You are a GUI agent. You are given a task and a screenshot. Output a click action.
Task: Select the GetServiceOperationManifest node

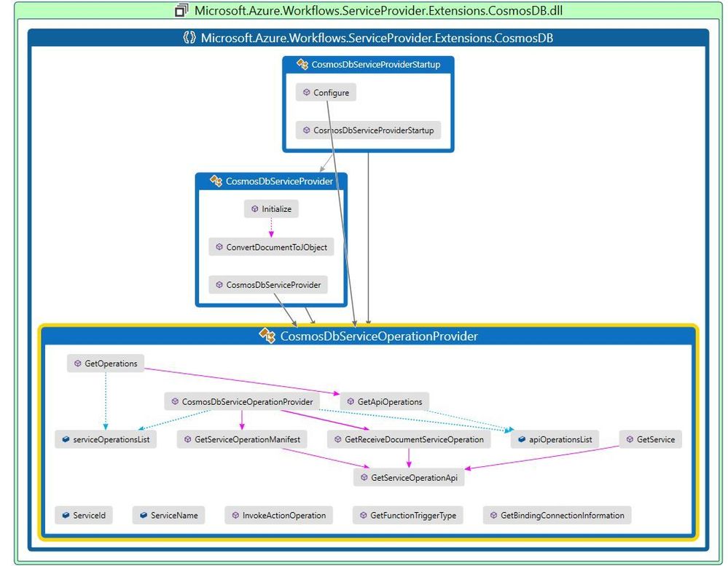[242, 439]
